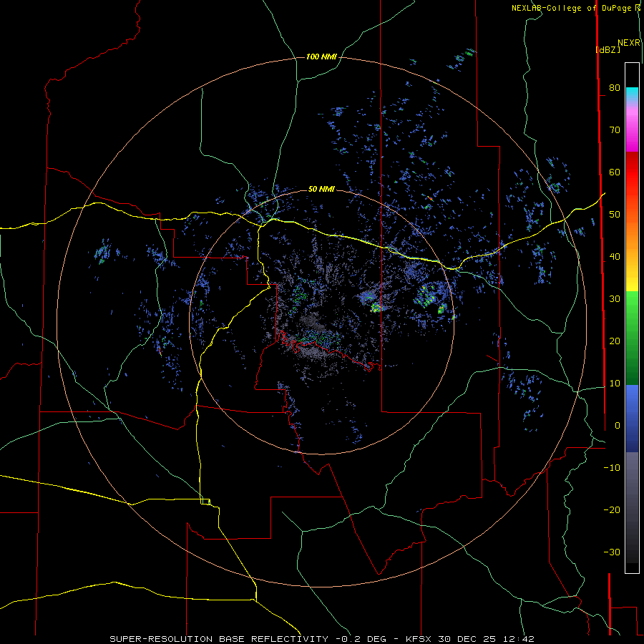The image size is (644, 644).
Task: Click the green band on the color bar
Action: point(632,338)
